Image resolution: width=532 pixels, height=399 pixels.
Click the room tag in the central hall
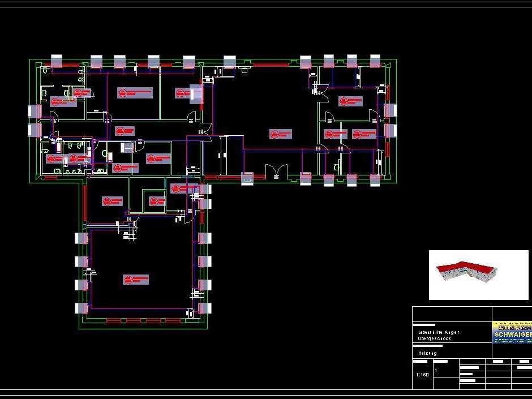tap(281, 134)
